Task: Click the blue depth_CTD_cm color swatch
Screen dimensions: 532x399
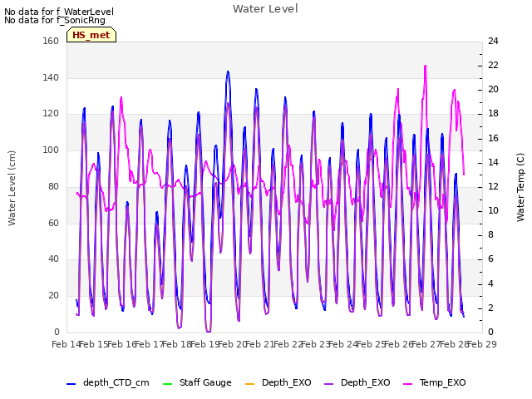Action: [71, 384]
